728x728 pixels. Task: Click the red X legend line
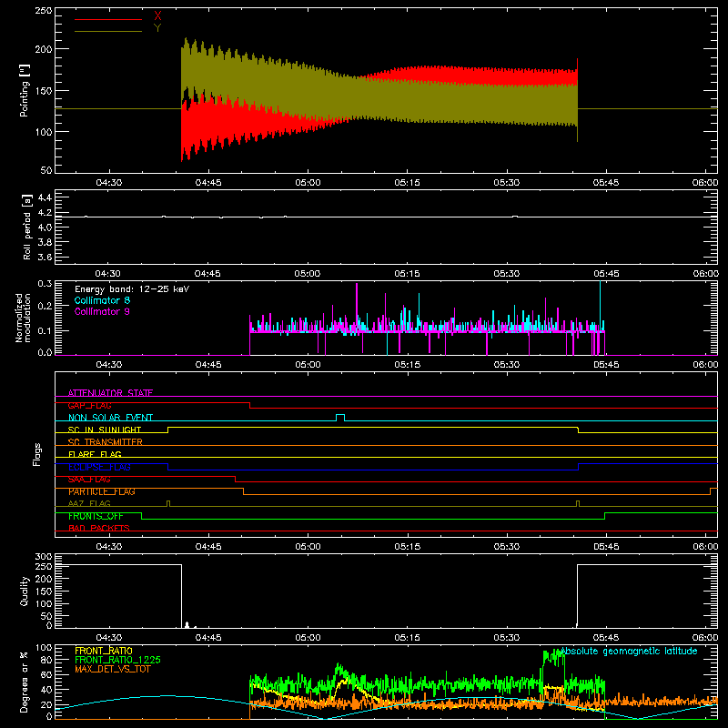108,19
